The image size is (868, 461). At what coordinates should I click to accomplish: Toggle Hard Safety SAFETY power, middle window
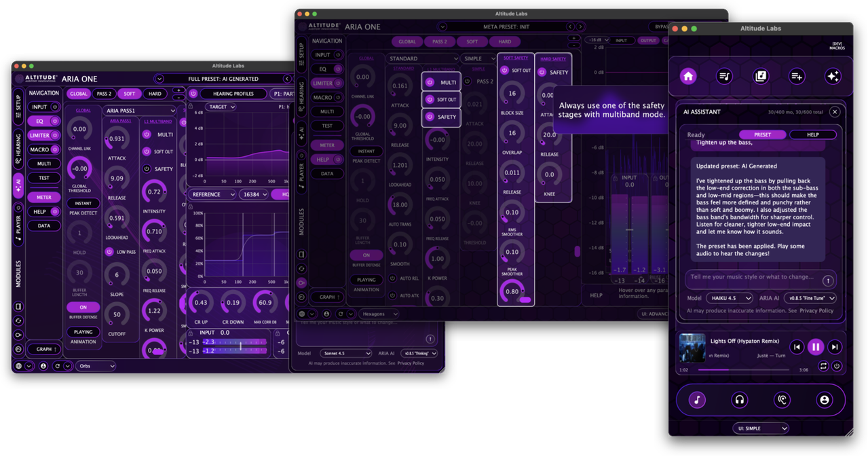tap(542, 72)
